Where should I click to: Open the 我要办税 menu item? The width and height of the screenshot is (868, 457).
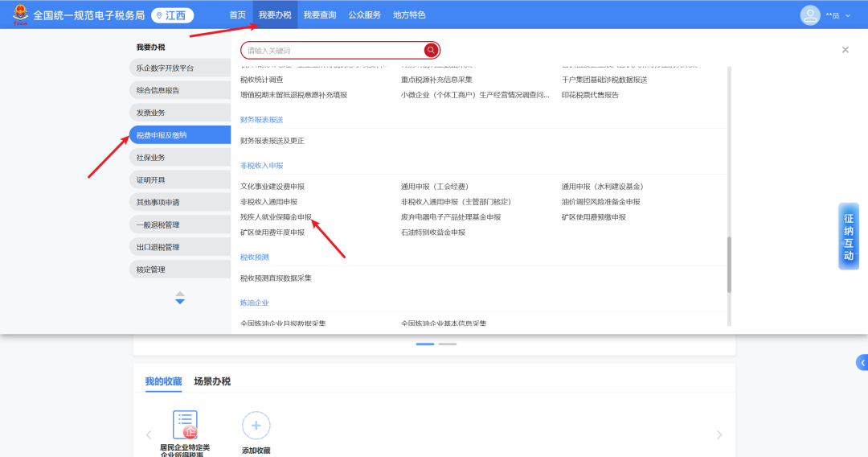coord(275,15)
